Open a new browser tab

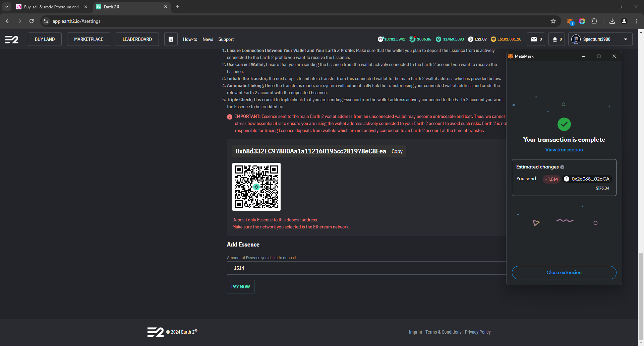(x=178, y=7)
